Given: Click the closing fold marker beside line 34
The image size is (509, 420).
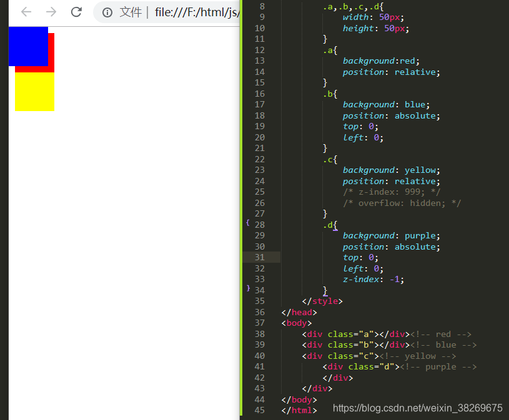Looking at the screenshot, I should point(248,288).
